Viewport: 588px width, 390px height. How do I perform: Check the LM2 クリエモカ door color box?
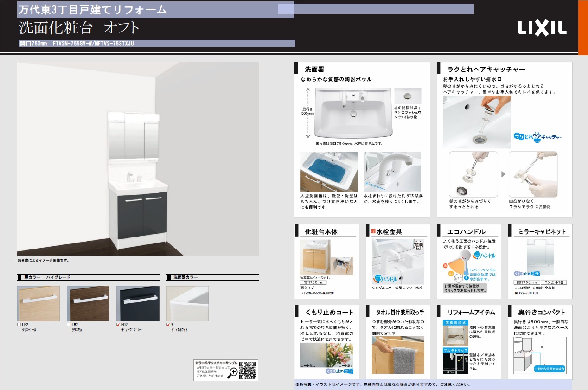(x=69, y=325)
